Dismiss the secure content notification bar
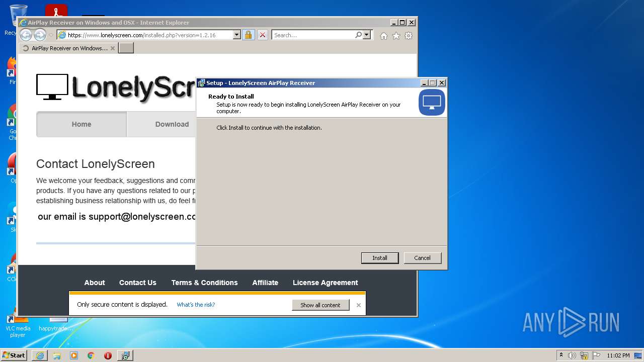644x362 pixels. (x=359, y=305)
